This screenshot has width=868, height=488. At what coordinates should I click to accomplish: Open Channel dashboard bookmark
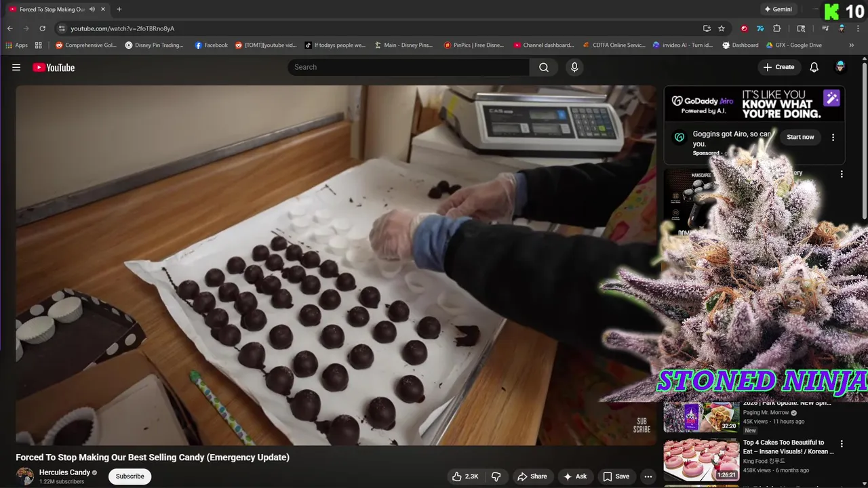coord(544,45)
